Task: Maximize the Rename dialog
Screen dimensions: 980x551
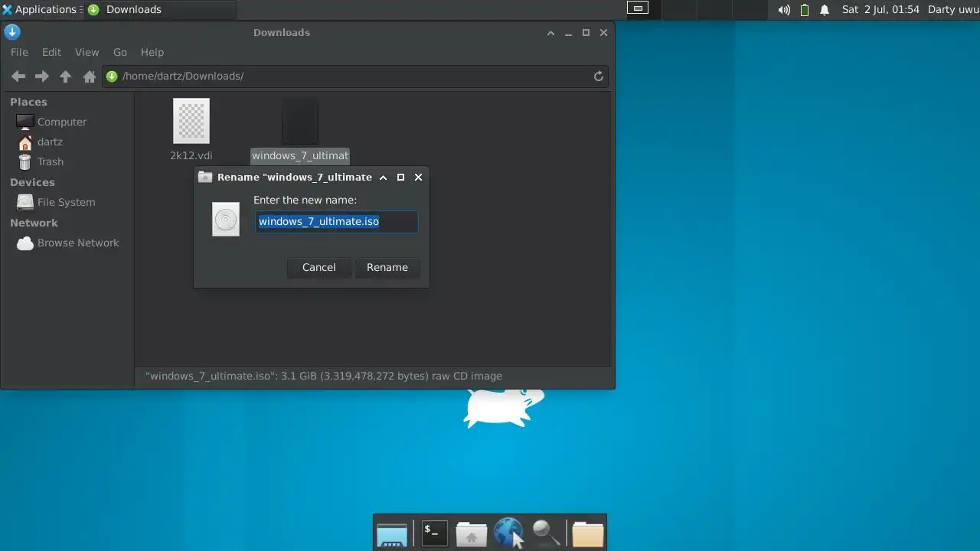Action: (x=400, y=177)
